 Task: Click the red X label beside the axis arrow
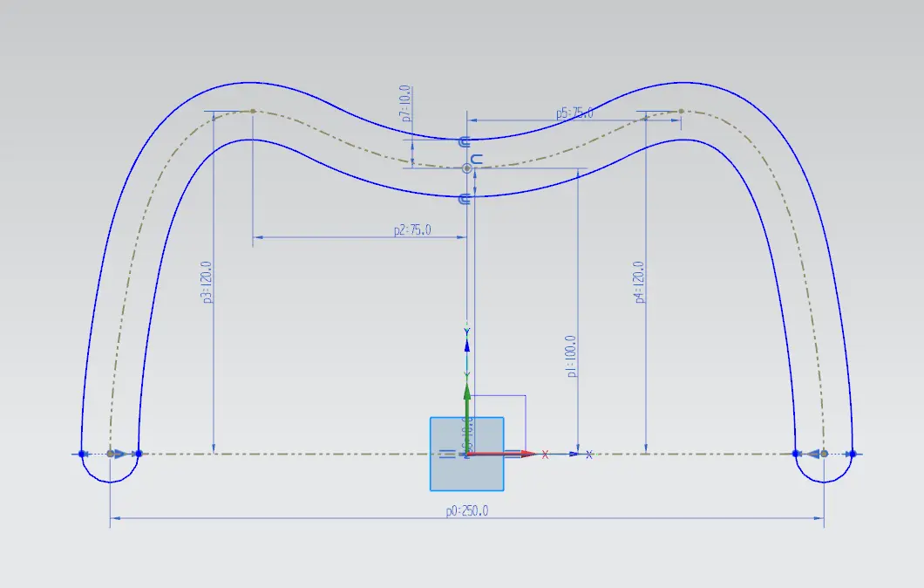[x=545, y=455]
